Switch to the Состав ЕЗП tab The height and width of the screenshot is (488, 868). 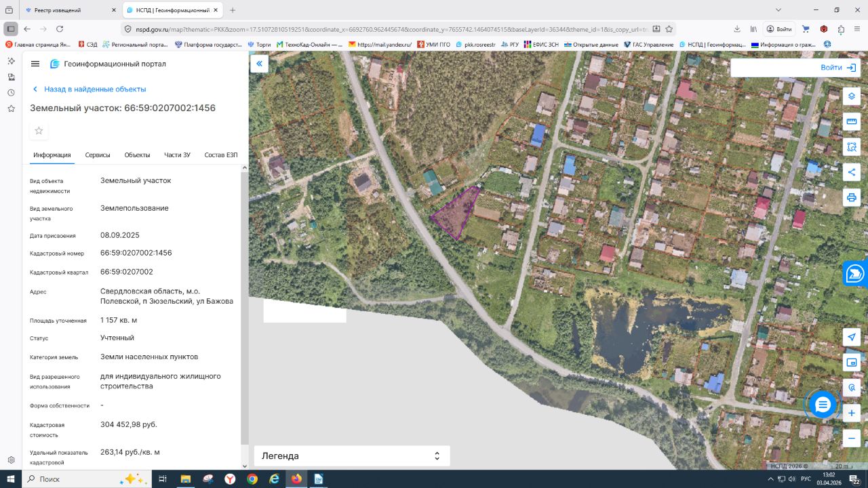221,155
